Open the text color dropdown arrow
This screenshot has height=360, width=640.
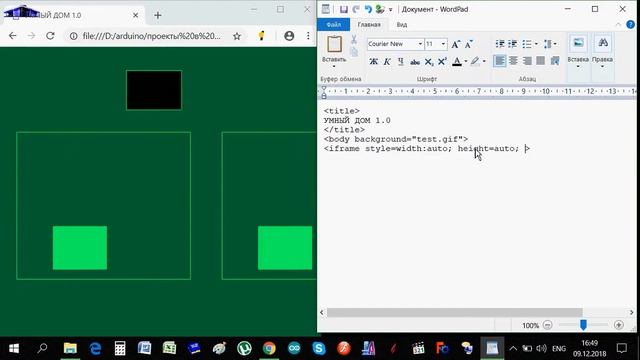[x=466, y=62]
